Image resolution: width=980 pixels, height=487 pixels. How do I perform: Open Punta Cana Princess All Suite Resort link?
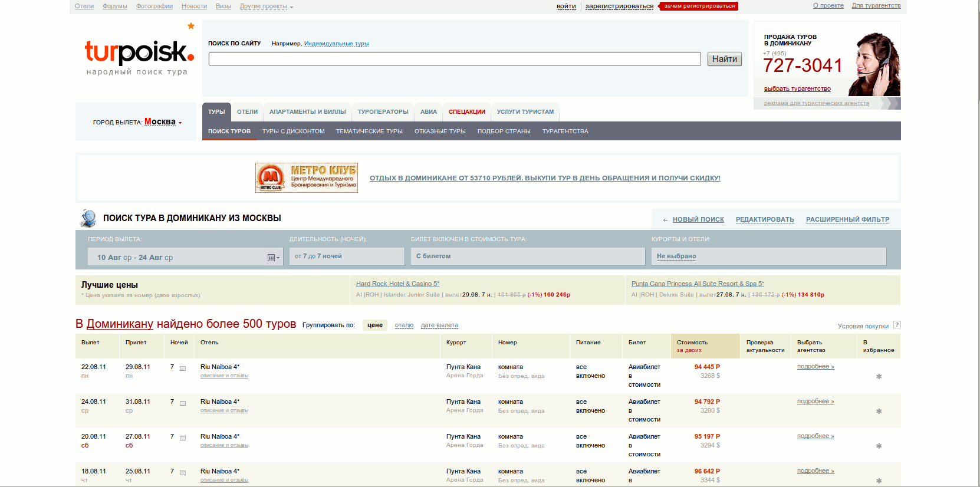click(x=698, y=284)
